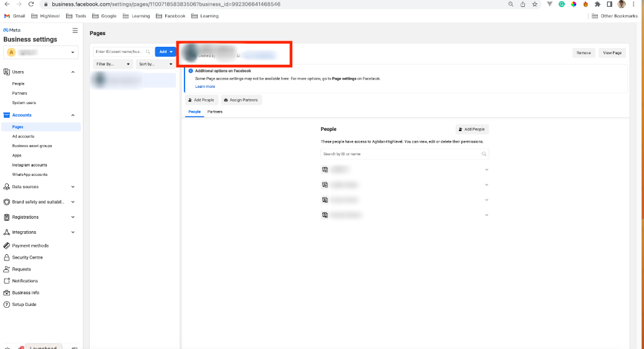Image resolution: width=644 pixels, height=349 pixels.
Task: Click the View Page button
Action: tap(612, 53)
